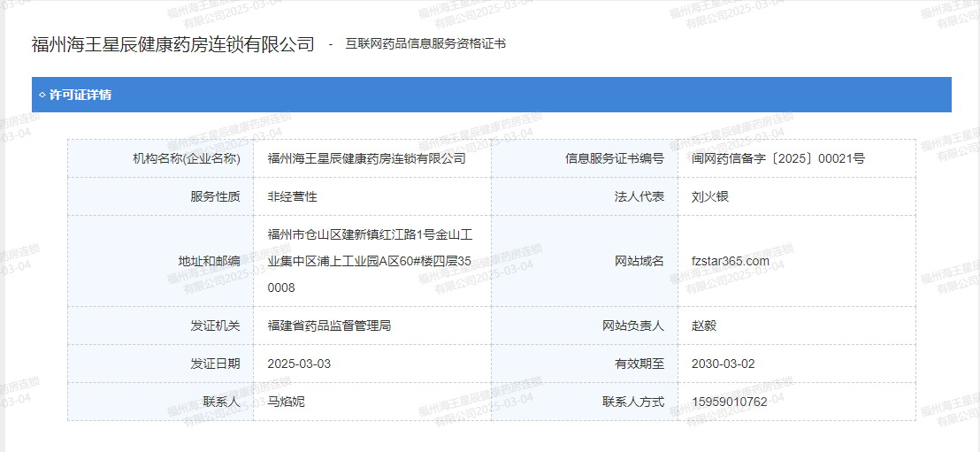Image resolution: width=980 pixels, height=452 pixels.
Task: Select expiry date 2030-03-02
Action: [724, 364]
